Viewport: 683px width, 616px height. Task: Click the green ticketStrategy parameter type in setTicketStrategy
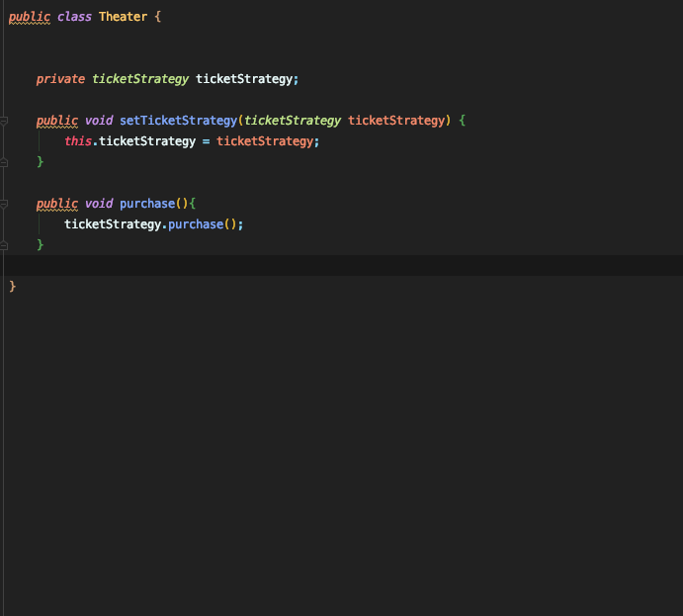[293, 121]
